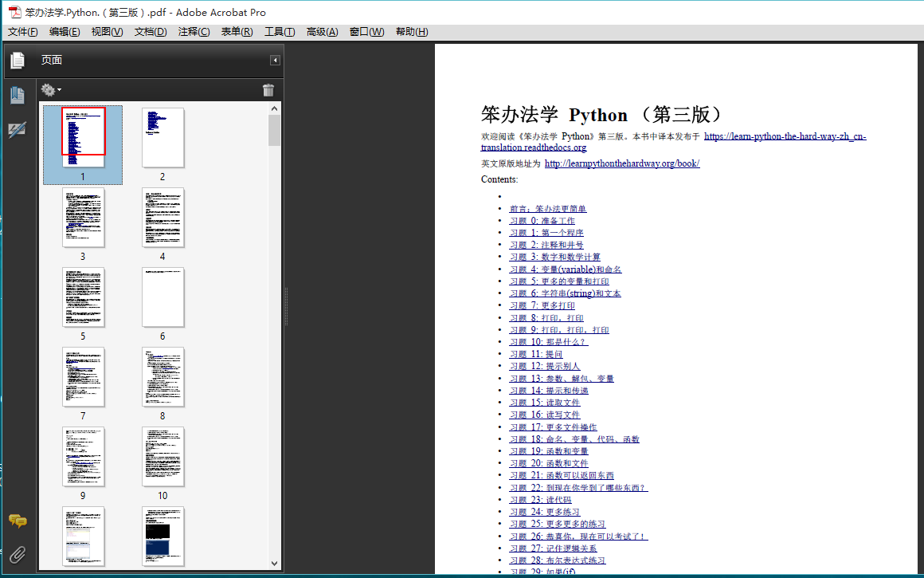Screen dimensions: 924x578
Task: Click the Acrobat PDF title bar icon
Action: (14, 13)
